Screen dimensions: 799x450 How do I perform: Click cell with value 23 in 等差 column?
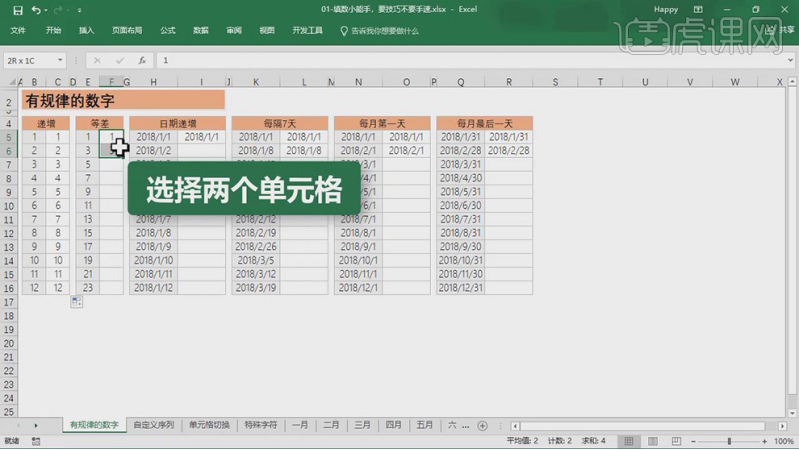point(88,288)
